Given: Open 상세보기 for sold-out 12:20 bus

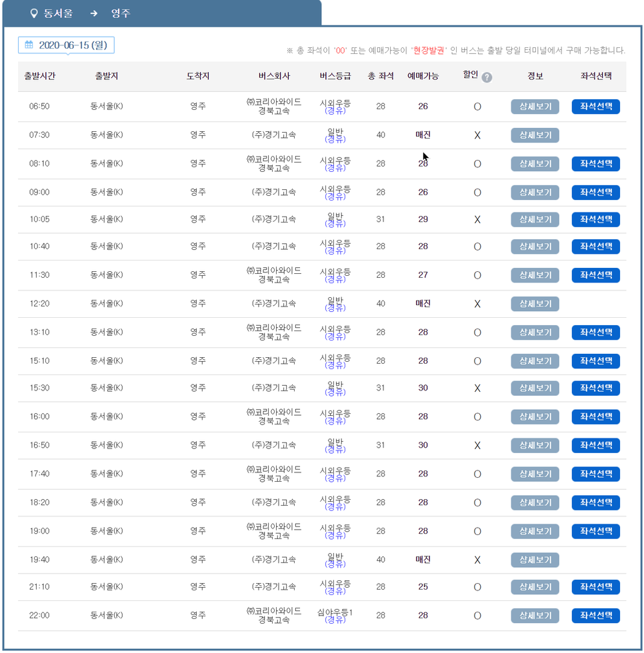Looking at the screenshot, I should click(x=535, y=304).
